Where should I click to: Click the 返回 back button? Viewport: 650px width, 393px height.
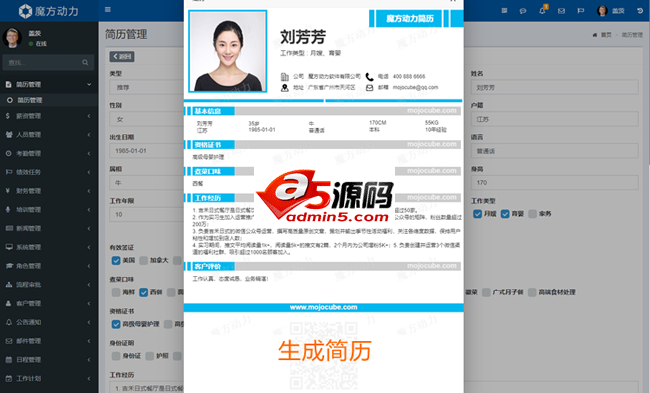click(122, 56)
